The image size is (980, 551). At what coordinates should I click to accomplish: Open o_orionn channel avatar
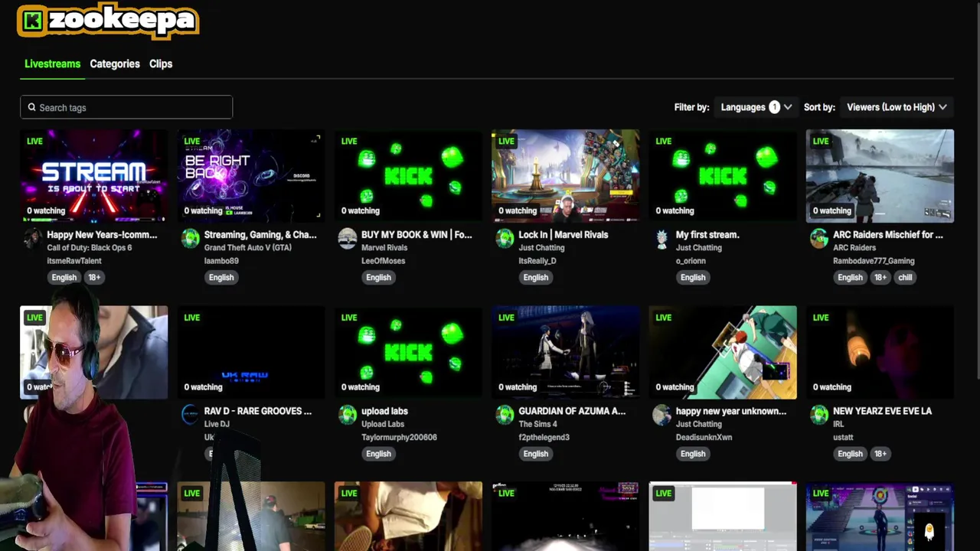point(661,239)
